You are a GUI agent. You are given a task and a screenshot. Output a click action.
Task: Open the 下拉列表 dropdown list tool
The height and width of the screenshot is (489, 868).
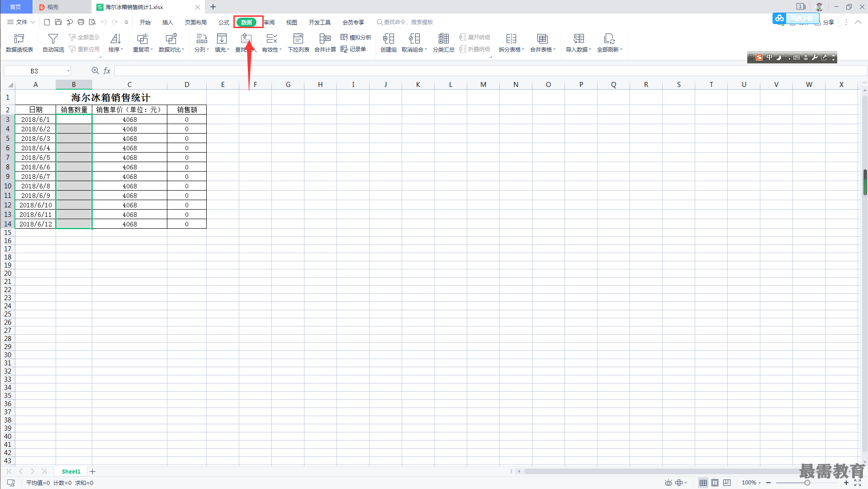coord(299,43)
